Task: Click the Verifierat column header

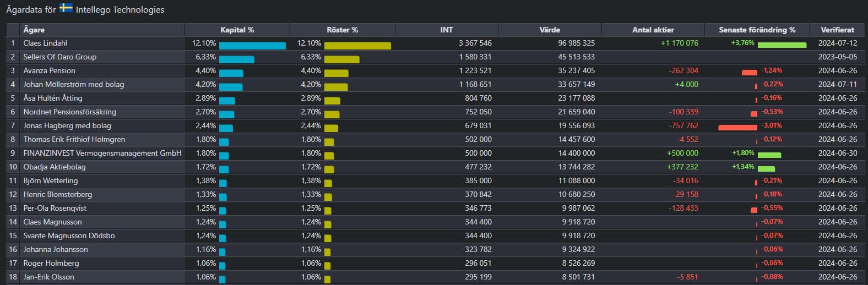Action: click(837, 30)
